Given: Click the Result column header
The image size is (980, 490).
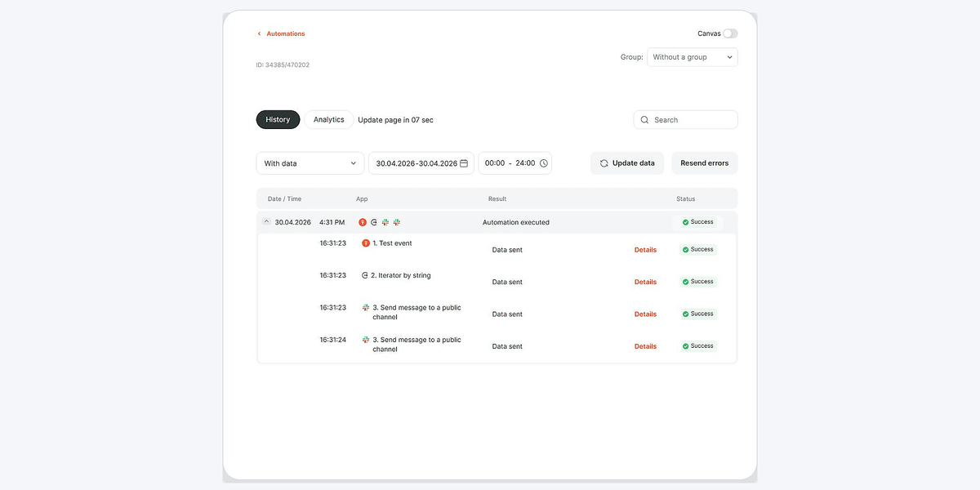Looking at the screenshot, I should [x=497, y=198].
